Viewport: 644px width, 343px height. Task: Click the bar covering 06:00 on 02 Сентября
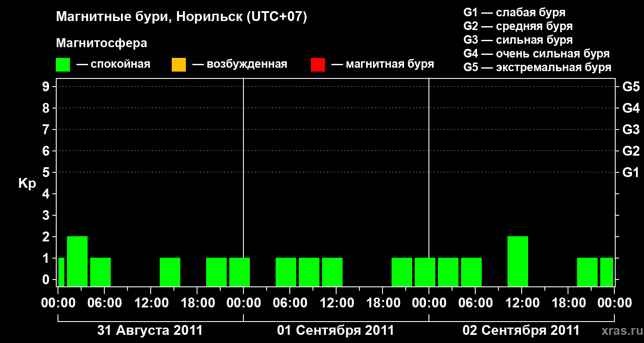point(471,272)
